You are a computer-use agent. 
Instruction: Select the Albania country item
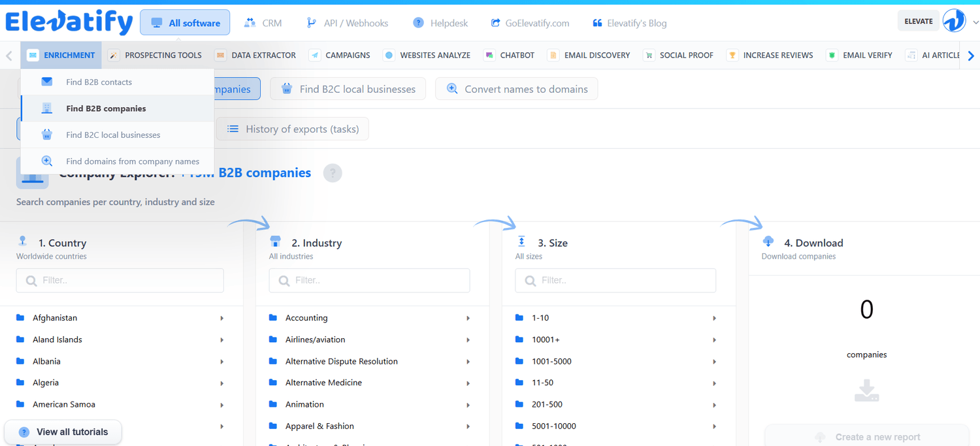(x=46, y=361)
